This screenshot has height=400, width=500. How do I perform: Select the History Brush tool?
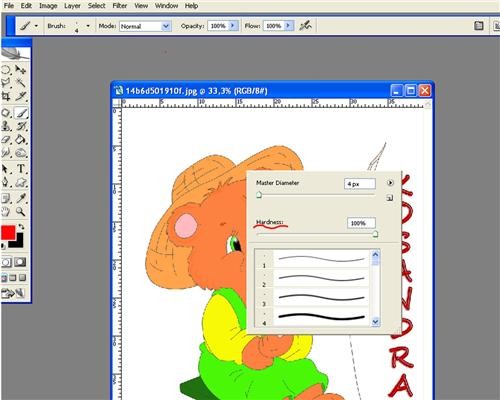click(x=21, y=126)
